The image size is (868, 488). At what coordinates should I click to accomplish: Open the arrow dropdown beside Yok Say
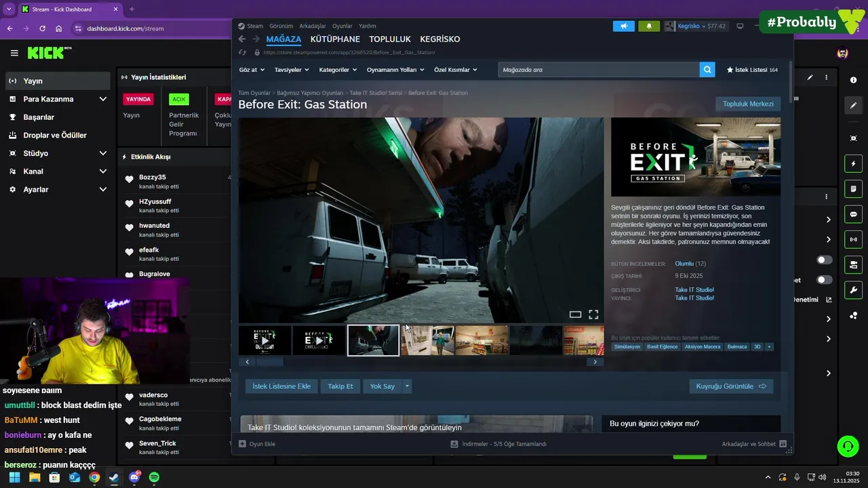coord(407,386)
